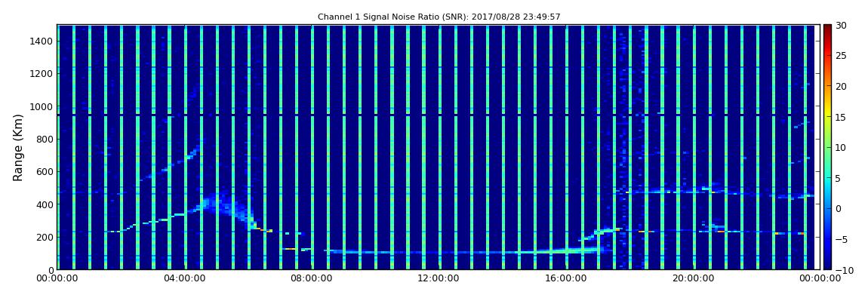Click the colorbar label 30
This screenshot has width=868, height=307.
pos(841,25)
